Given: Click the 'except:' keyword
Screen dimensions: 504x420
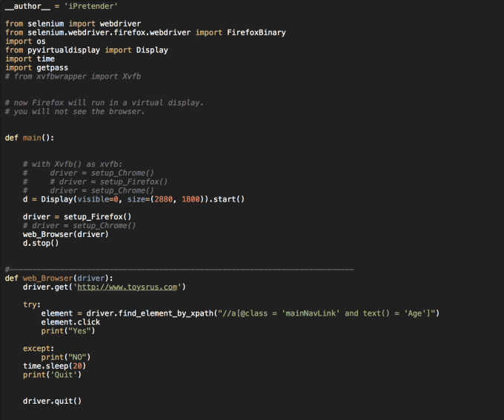Looking at the screenshot, I should click(x=39, y=348).
